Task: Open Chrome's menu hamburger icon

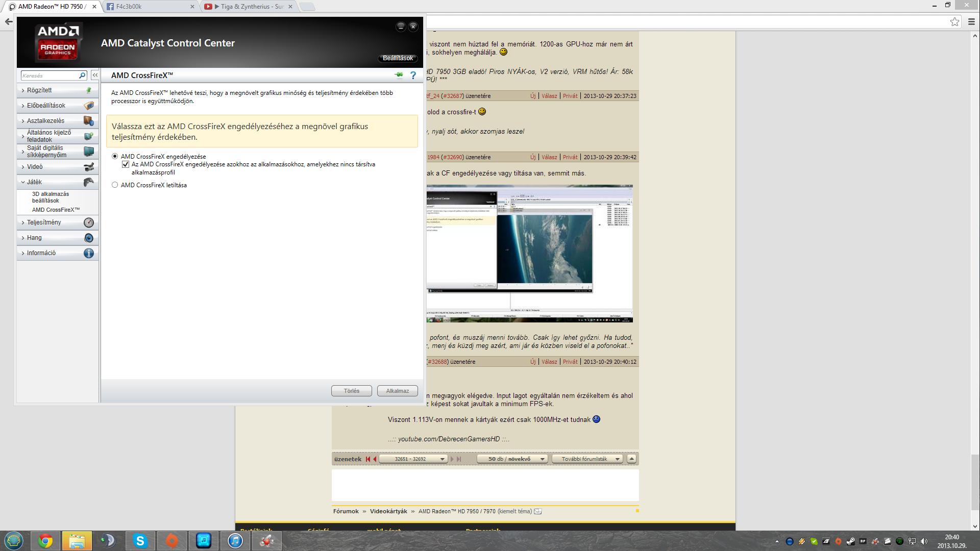Action: (971, 21)
